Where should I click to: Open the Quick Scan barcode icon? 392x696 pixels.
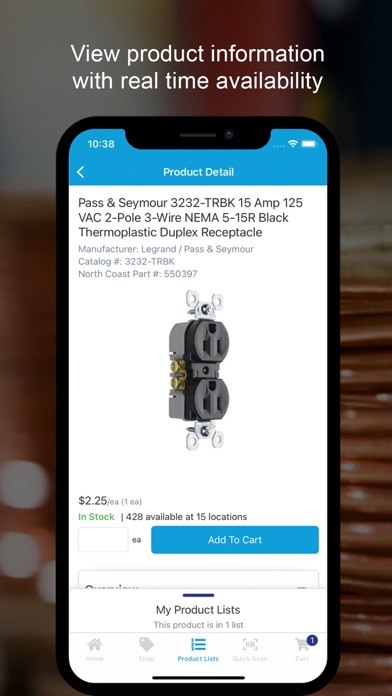click(x=250, y=644)
